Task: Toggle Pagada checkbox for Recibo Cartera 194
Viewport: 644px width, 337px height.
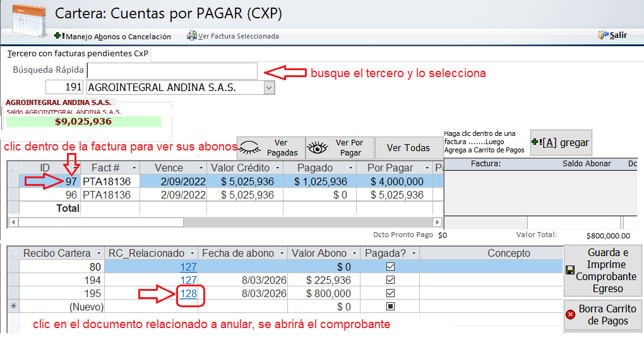Action: (390, 280)
